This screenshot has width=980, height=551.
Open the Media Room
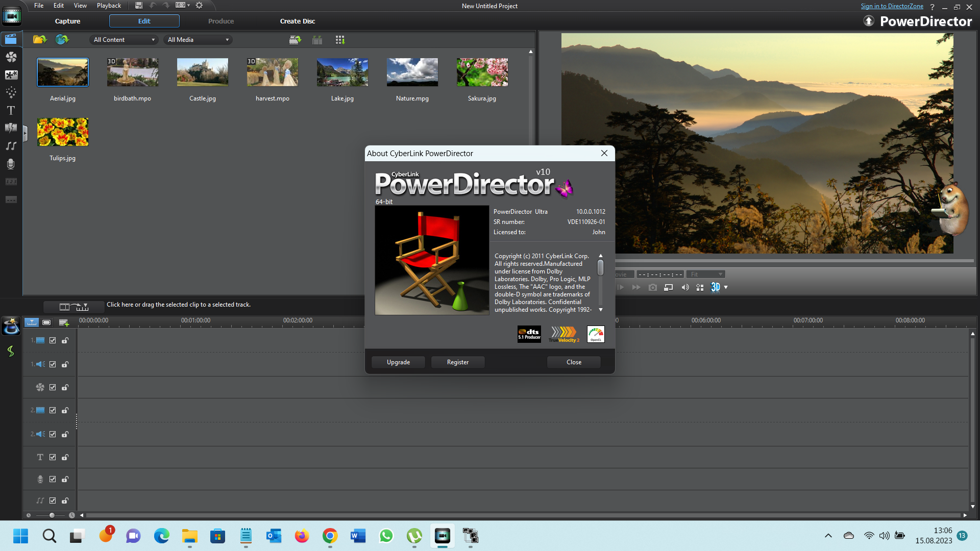point(11,39)
